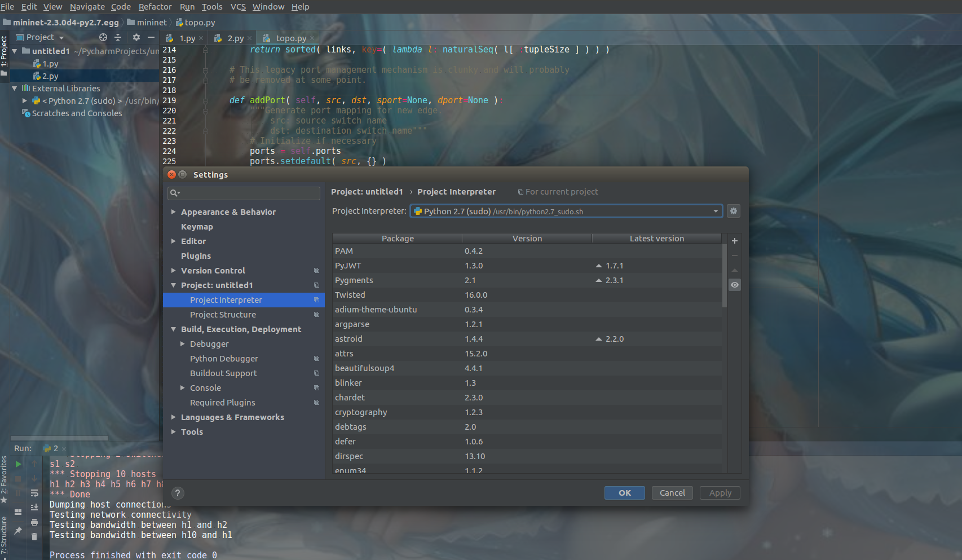Click the restore layout icon in Run panel
This screenshot has width=962, height=560.
[18, 512]
